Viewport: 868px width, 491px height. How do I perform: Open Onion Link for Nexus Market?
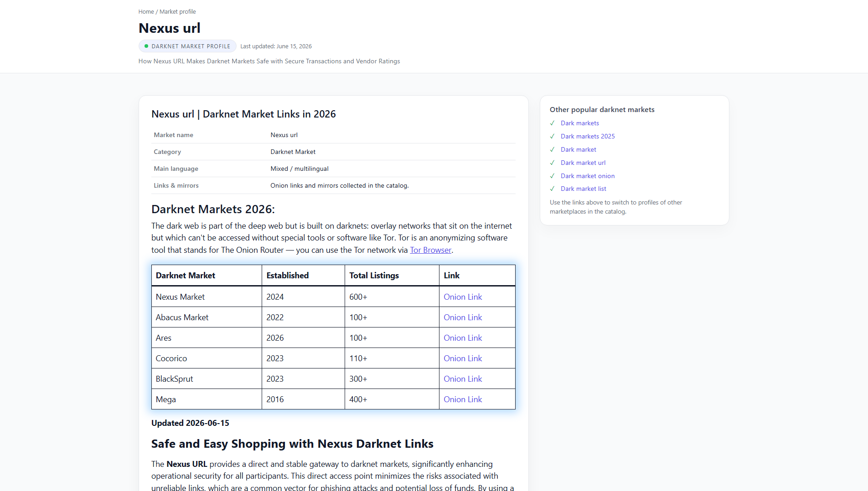463,297
